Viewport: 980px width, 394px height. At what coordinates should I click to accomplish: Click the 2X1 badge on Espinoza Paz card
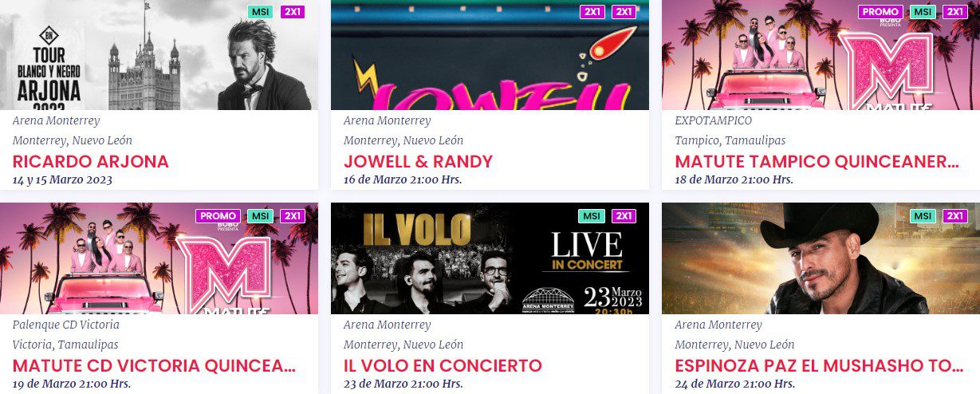pyautogui.click(x=955, y=216)
